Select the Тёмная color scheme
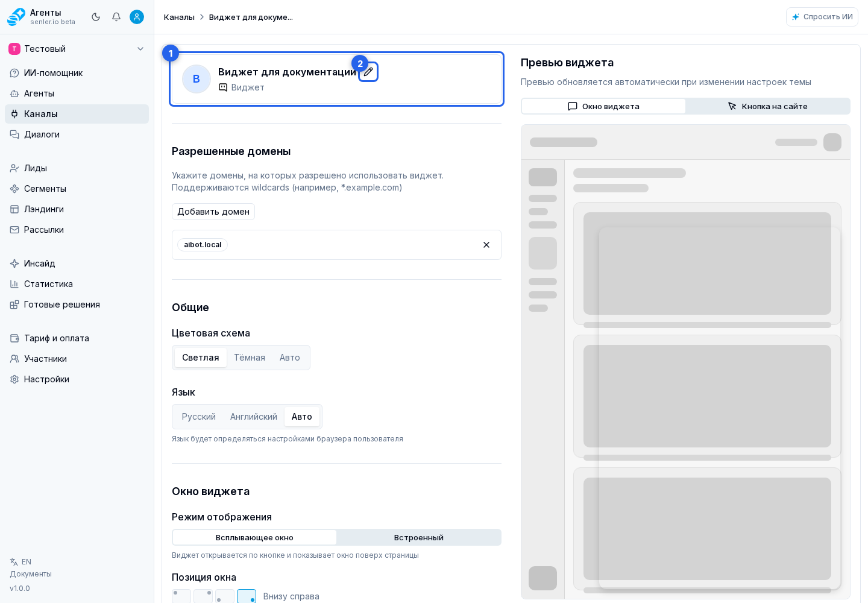 [x=250, y=358]
